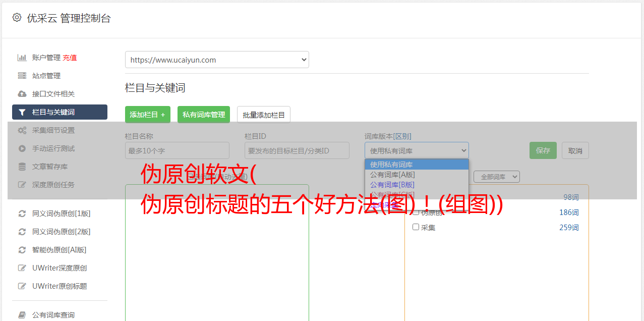
Task: Open 深度原创任务 menu item
Action: tap(53, 185)
